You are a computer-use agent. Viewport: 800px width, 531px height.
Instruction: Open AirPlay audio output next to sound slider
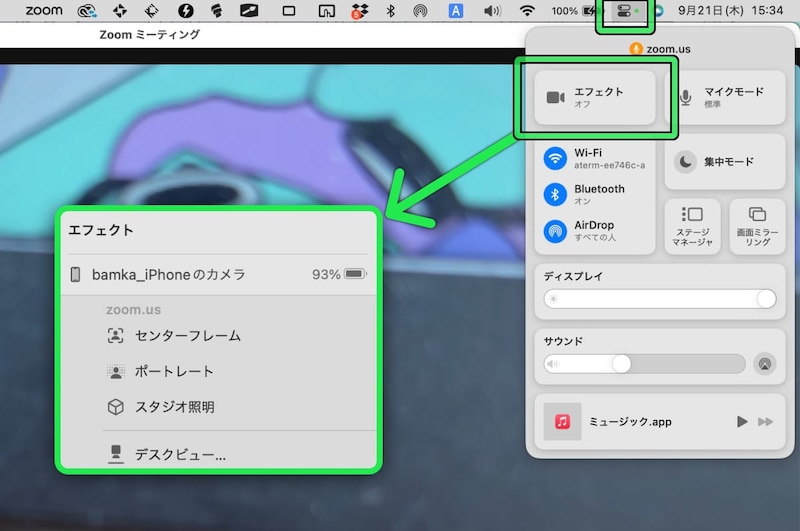point(765,364)
